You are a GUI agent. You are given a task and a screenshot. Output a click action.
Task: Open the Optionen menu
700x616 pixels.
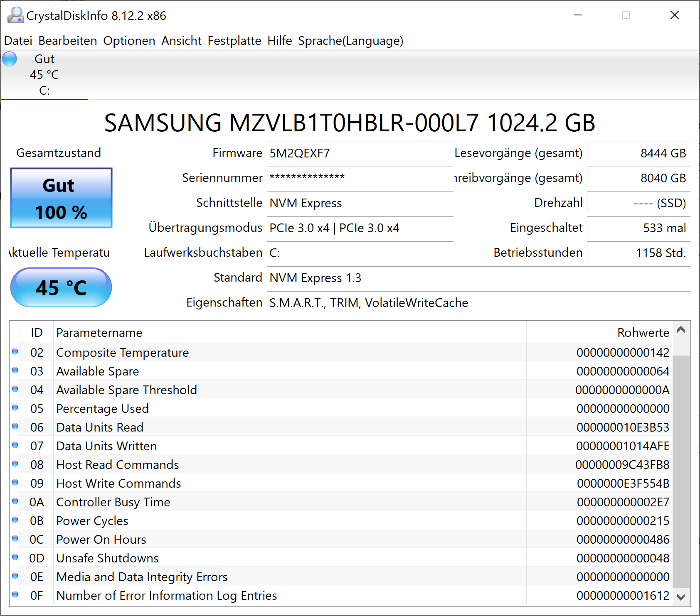click(129, 41)
